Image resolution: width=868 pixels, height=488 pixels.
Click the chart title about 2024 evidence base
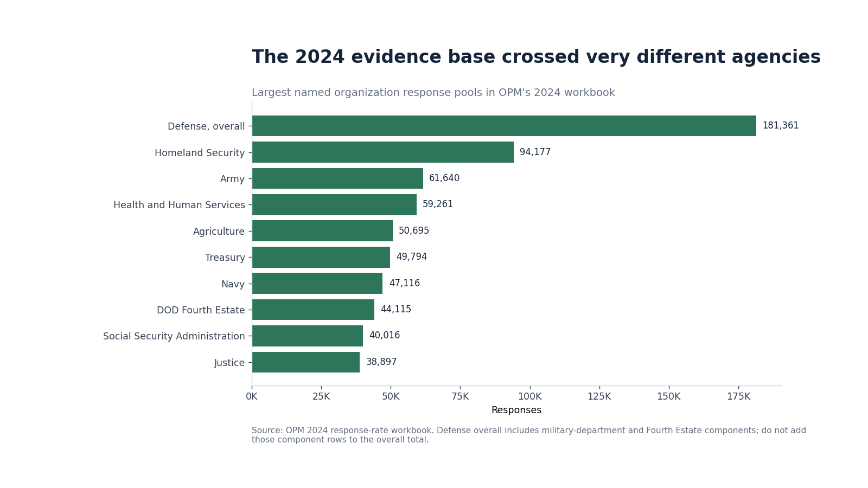(x=536, y=57)
